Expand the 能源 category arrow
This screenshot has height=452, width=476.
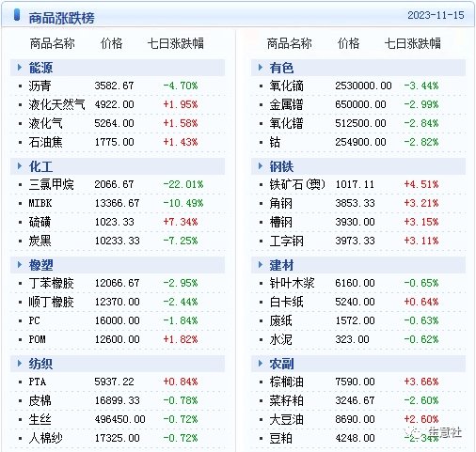point(20,68)
